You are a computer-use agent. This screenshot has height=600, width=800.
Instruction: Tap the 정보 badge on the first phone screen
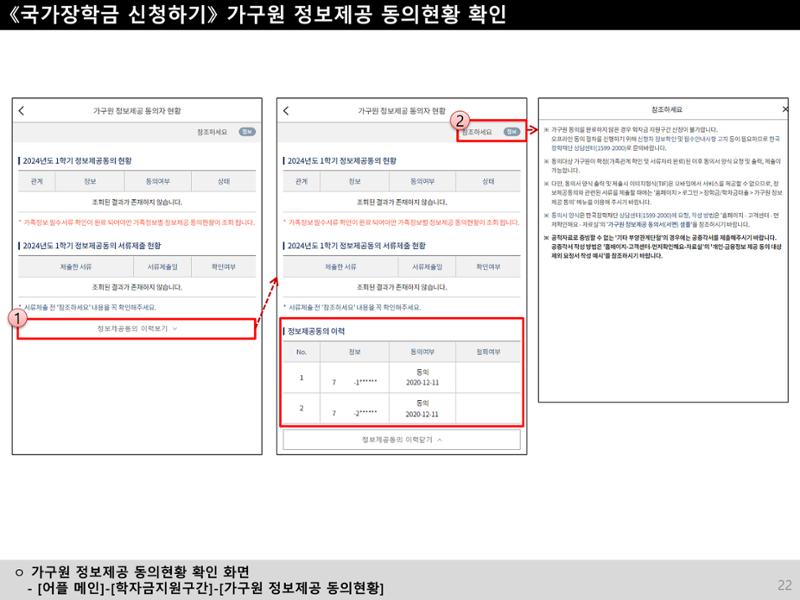[247, 132]
